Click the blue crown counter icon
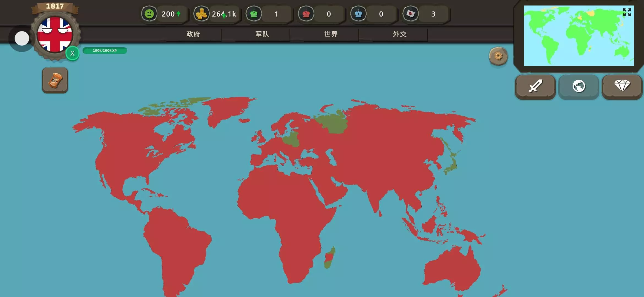The width and height of the screenshot is (644, 297). point(358,14)
